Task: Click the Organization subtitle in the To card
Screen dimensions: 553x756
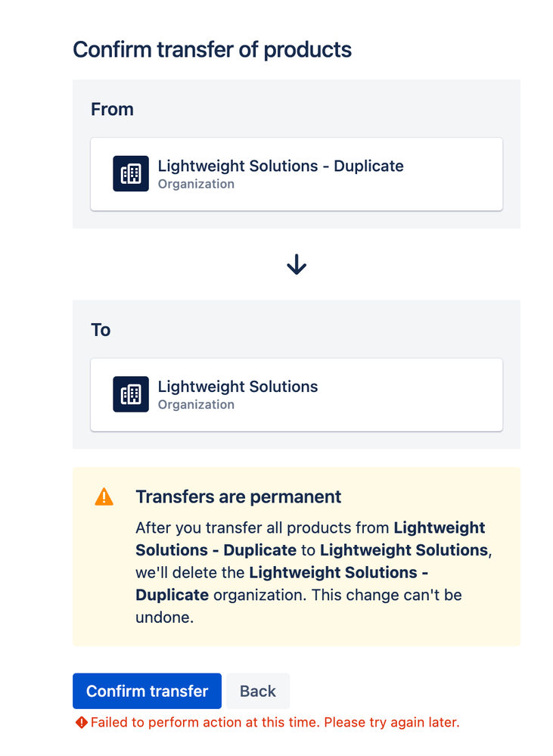Action: 196,405
